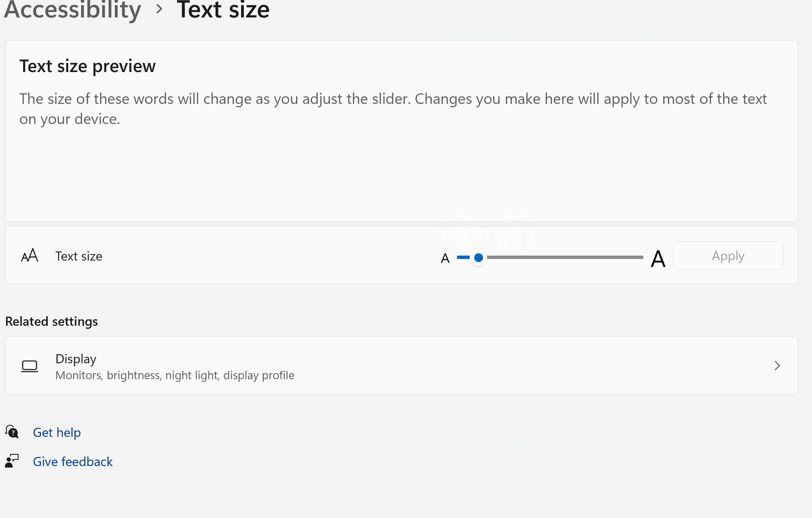This screenshot has height=518, width=812.
Task: Click the blue filled slider portion
Action: point(463,257)
